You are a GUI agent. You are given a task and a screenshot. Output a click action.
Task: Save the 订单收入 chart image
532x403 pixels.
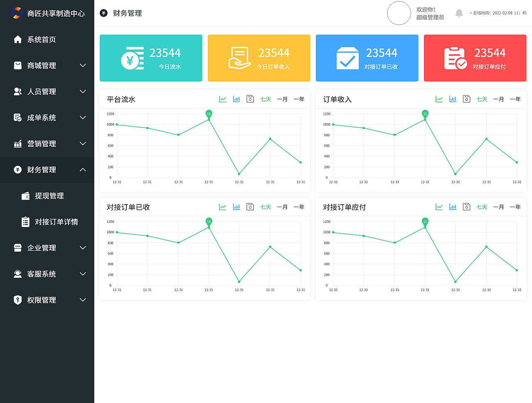(x=466, y=99)
